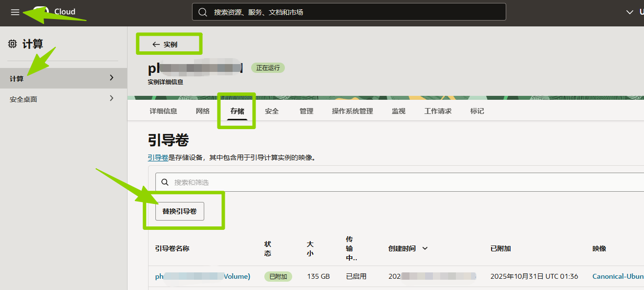Open the region dropdown at top right

click(x=630, y=12)
